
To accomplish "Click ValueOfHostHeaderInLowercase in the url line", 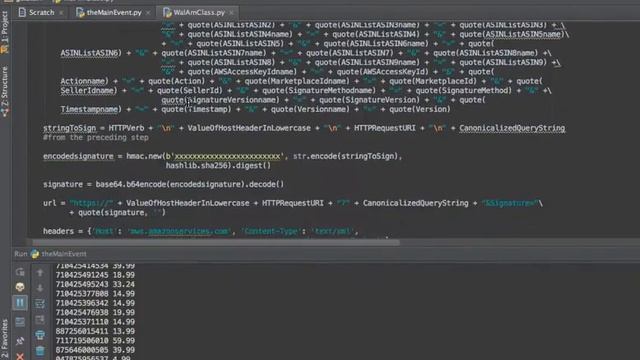I will (188, 203).
